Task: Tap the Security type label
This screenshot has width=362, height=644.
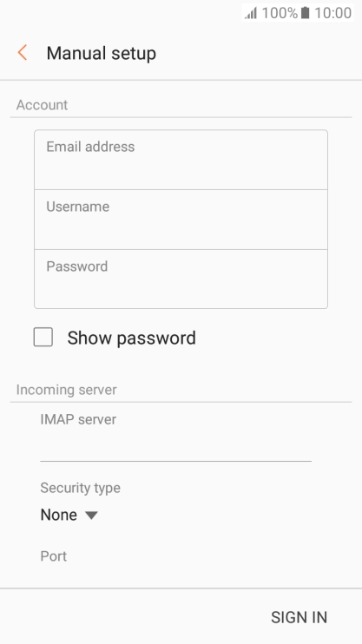Action: click(x=81, y=488)
